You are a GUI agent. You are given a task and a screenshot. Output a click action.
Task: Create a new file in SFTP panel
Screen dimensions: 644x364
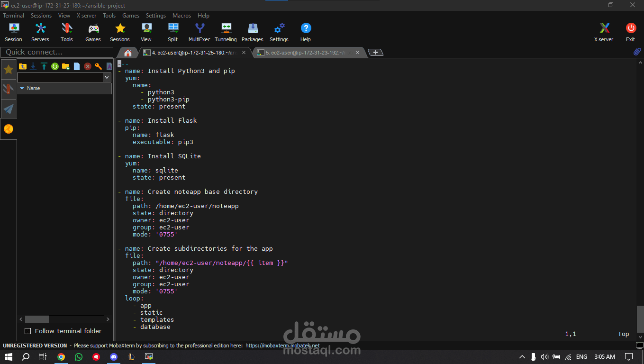click(x=77, y=66)
